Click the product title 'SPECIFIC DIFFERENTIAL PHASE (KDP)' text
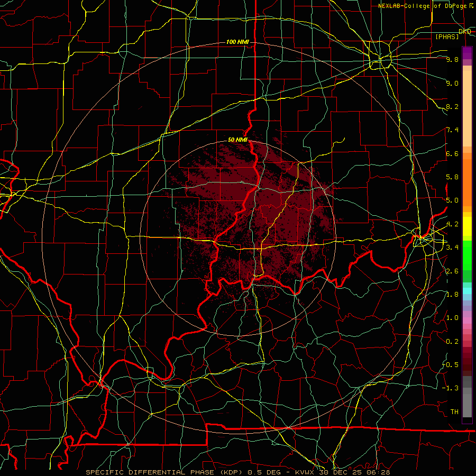476x476 pixels. [165, 472]
